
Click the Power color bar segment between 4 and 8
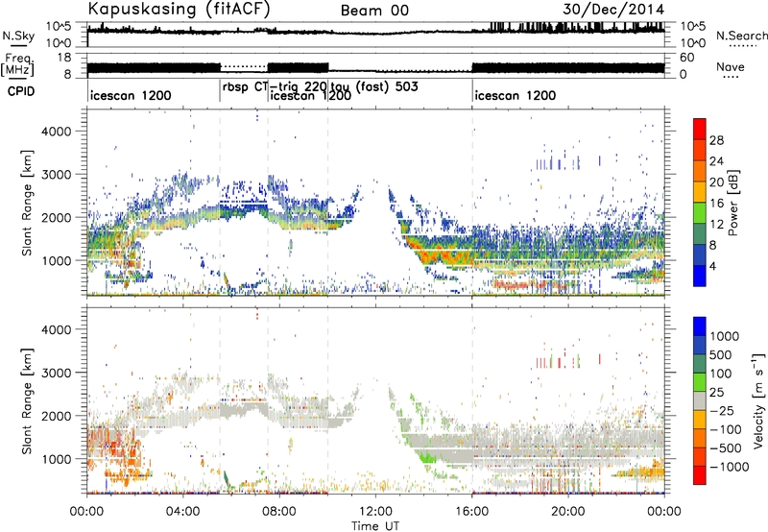coord(700,254)
